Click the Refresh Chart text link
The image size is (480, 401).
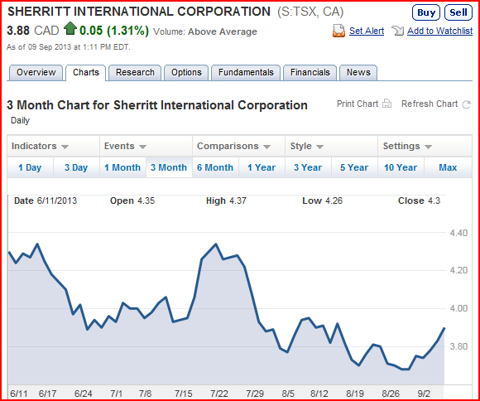point(429,104)
